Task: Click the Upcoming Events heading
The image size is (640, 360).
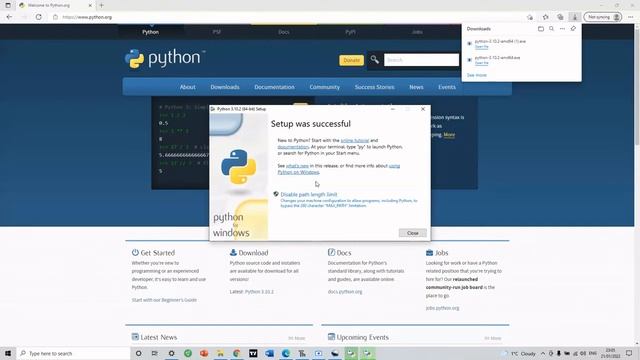Action: tap(362, 338)
